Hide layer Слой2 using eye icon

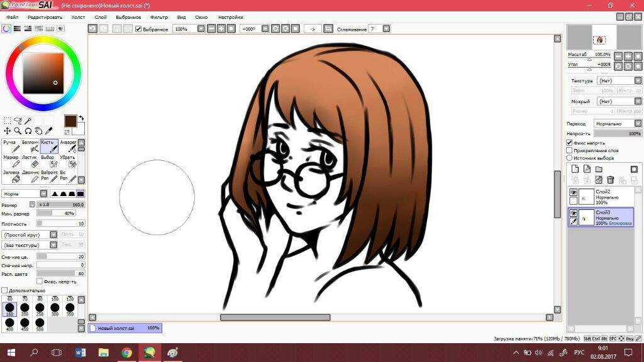click(x=574, y=192)
